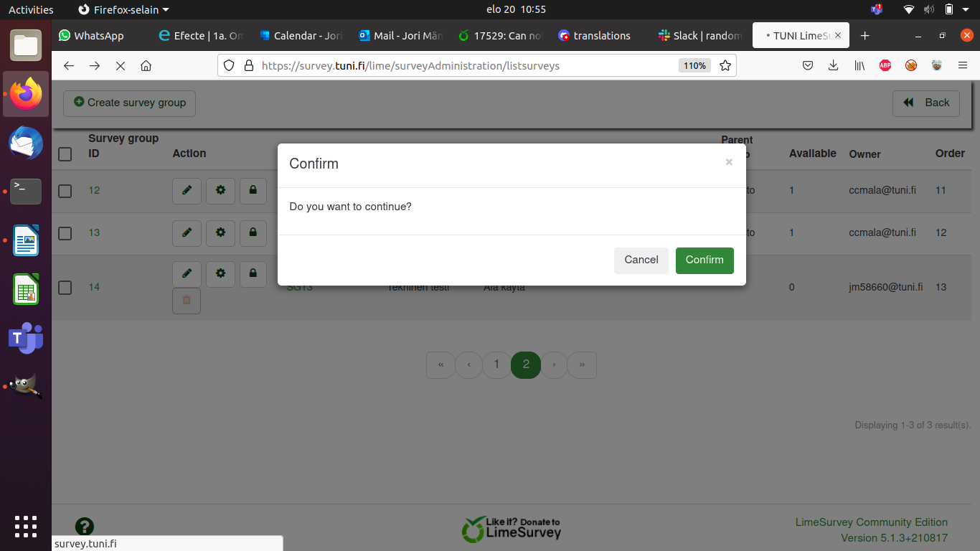
Task: Stop loading the page
Action: pyautogui.click(x=121, y=66)
